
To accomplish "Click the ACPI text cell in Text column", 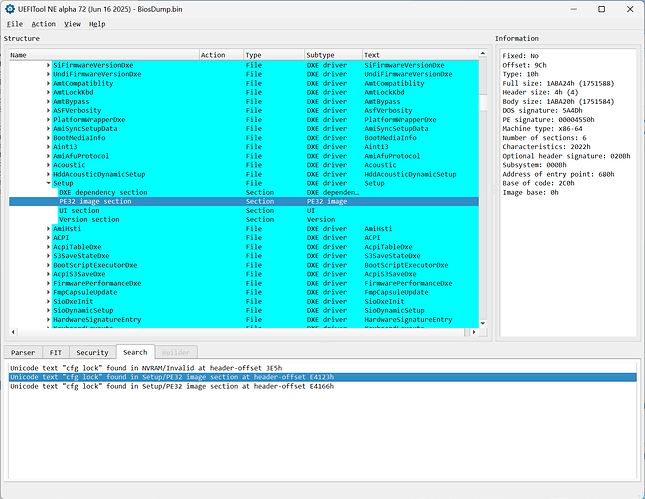I will coord(372,237).
